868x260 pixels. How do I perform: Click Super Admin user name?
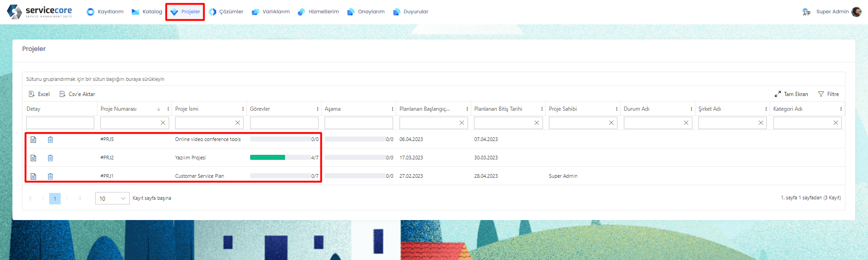[x=832, y=12]
